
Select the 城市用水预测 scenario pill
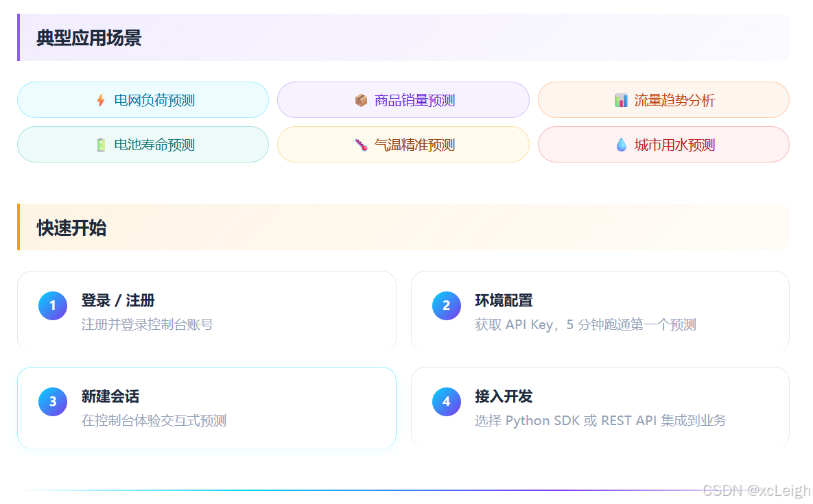(663, 145)
